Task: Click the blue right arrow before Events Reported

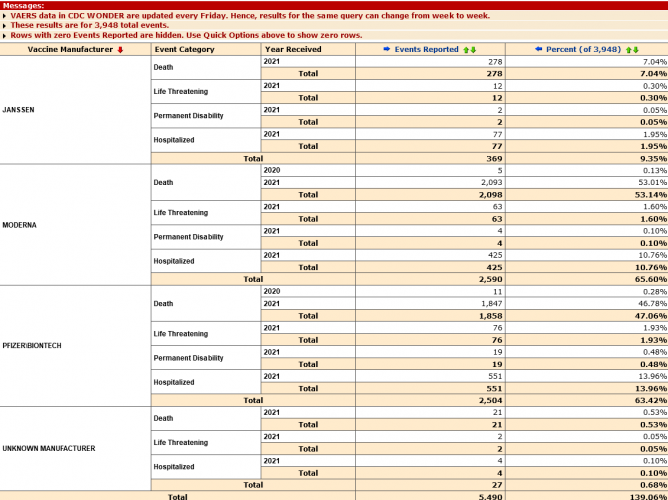Action: 387,49
